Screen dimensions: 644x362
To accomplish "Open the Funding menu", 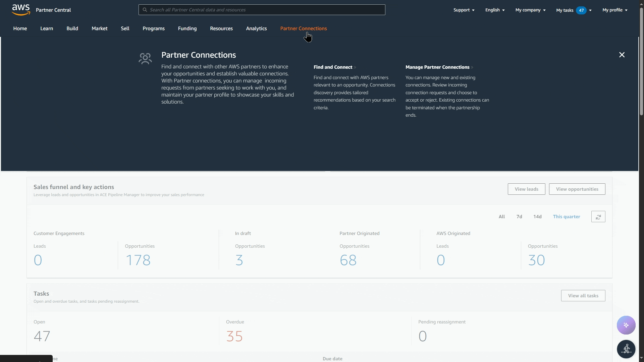I will click(187, 28).
